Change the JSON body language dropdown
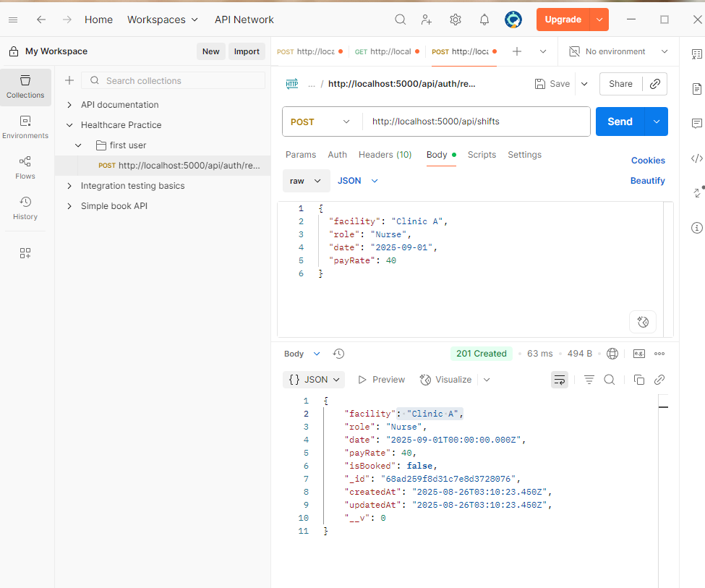The image size is (705, 588). [x=358, y=181]
